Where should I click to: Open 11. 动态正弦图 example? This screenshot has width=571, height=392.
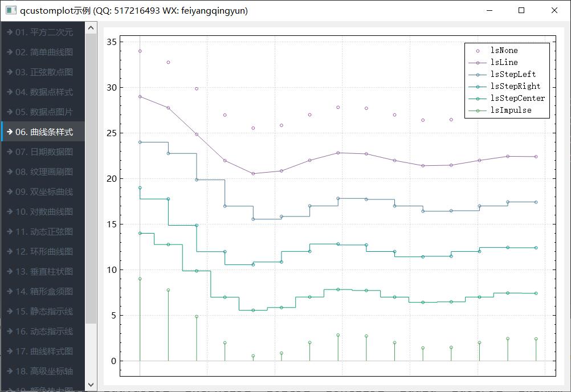tap(43, 232)
